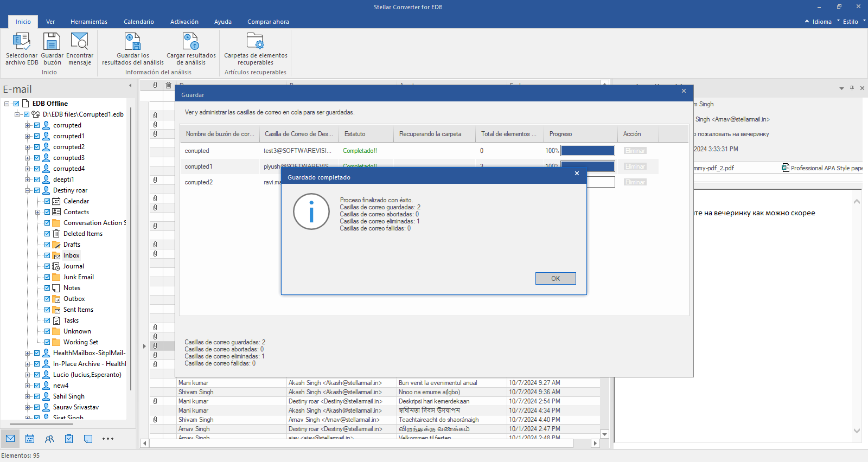Click the pin icon on preview pane
The image size is (868, 462).
coord(852,88)
